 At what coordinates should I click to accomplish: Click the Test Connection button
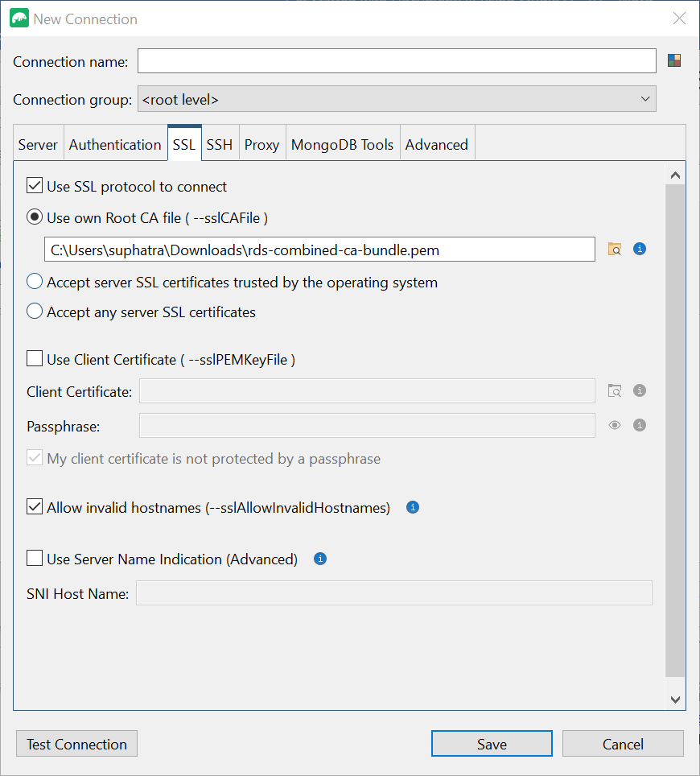click(x=76, y=743)
